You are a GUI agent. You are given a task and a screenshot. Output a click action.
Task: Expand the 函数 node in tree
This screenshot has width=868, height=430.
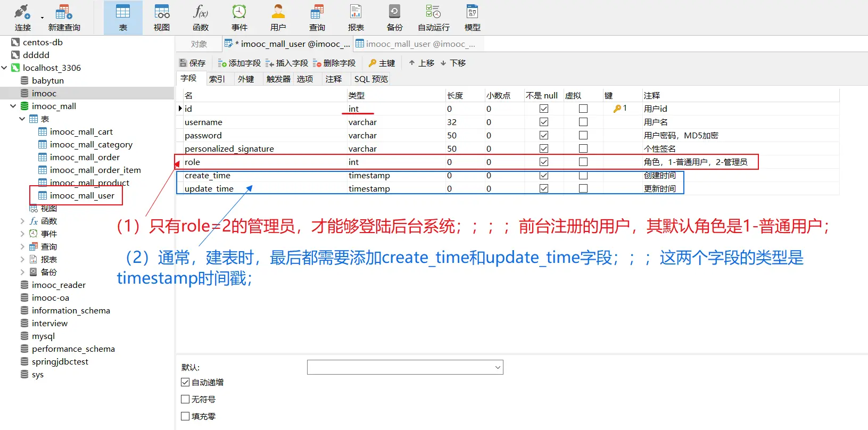(22, 221)
